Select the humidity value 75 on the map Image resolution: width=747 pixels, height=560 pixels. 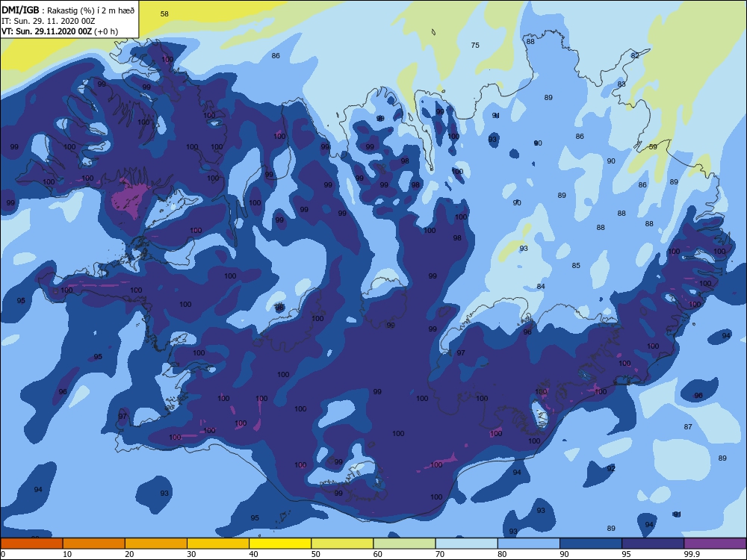point(475,46)
